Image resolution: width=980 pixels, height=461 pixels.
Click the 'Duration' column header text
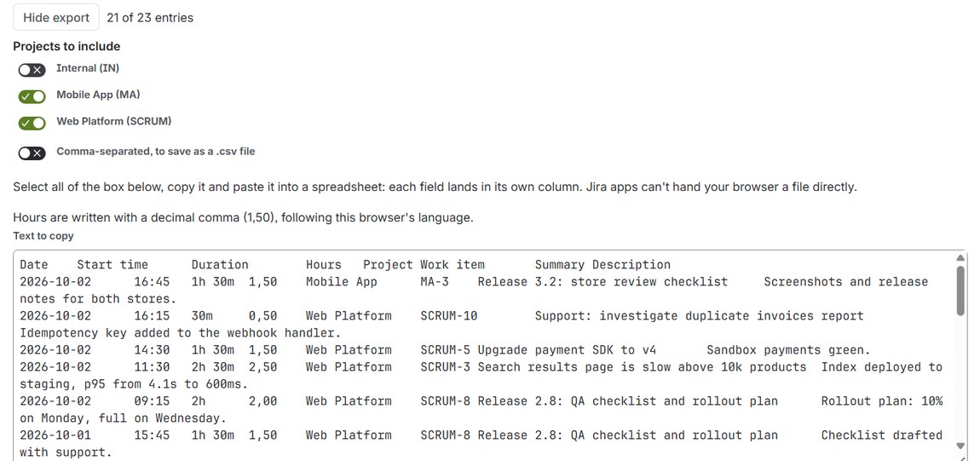[x=220, y=265]
